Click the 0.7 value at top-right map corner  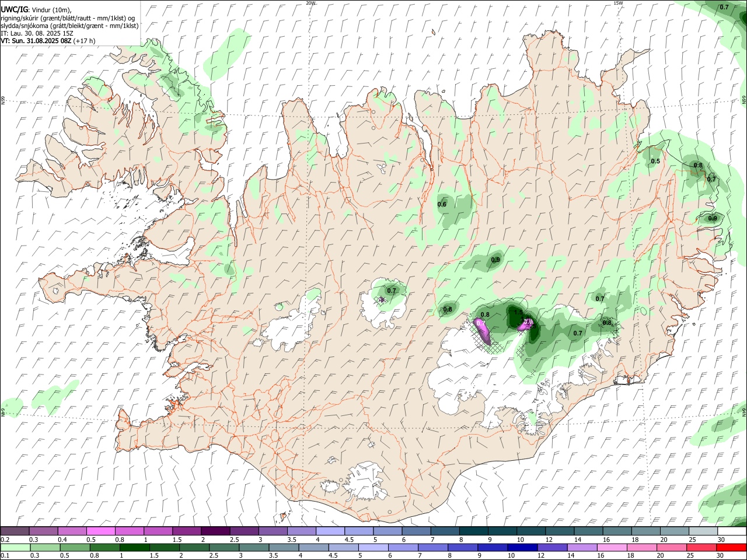(724, 7)
